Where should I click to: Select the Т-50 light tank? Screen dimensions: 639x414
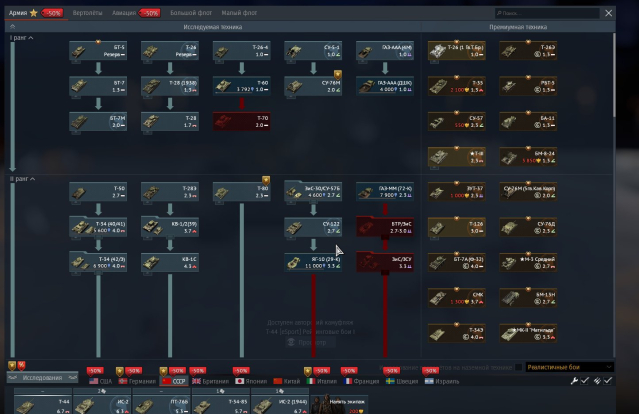[x=98, y=190]
